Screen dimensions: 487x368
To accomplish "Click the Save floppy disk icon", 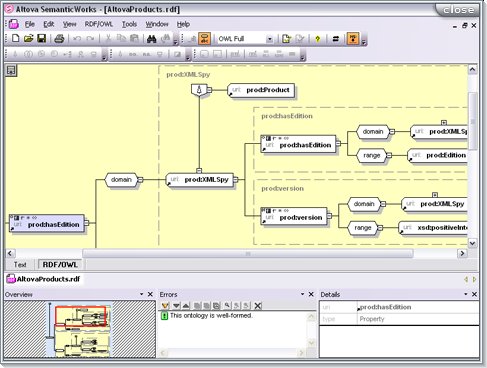I will [42, 38].
